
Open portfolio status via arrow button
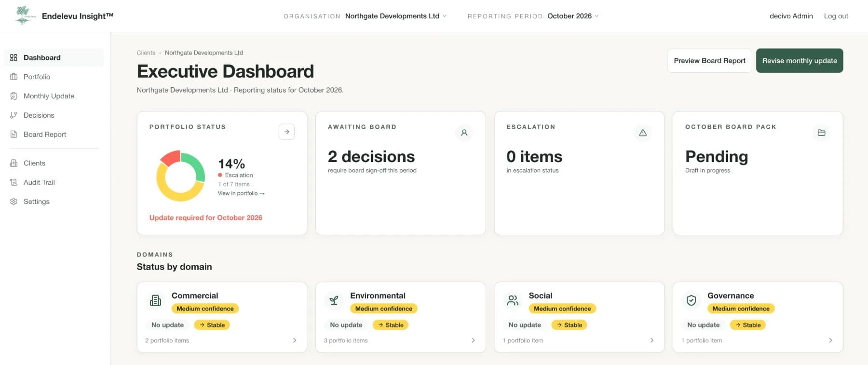[286, 132]
